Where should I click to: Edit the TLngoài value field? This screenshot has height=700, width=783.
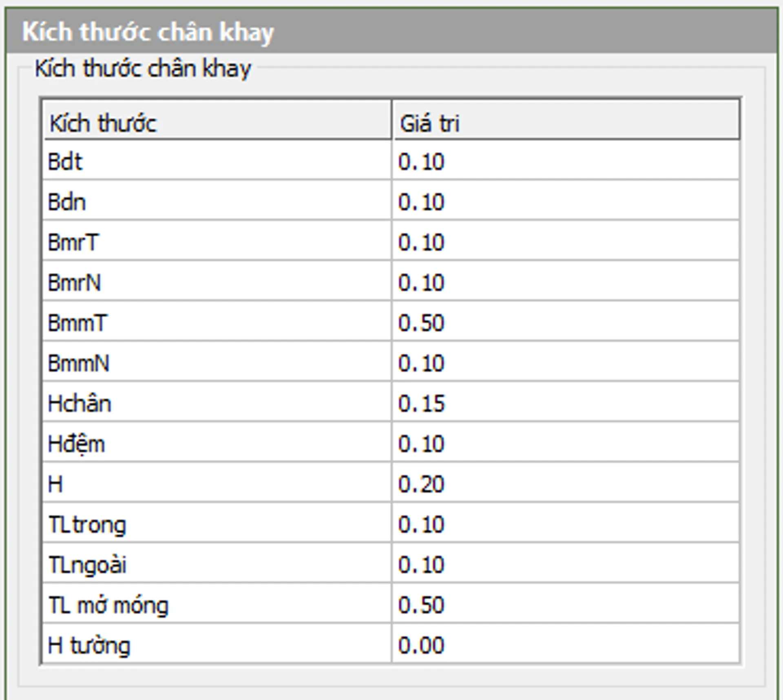(x=566, y=564)
